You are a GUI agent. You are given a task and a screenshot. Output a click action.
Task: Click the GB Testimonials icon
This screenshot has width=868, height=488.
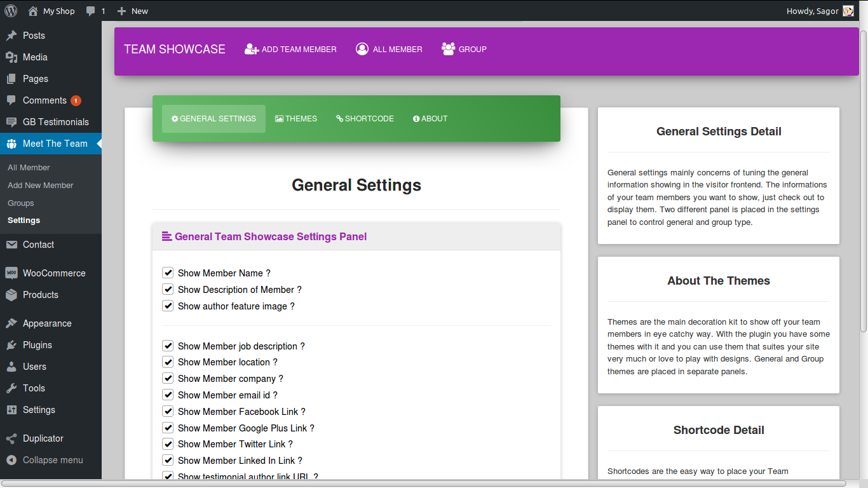[11, 122]
